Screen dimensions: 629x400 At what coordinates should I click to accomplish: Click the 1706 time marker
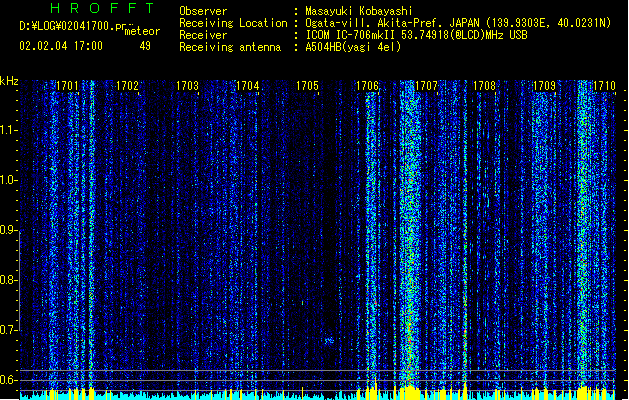click(x=367, y=85)
